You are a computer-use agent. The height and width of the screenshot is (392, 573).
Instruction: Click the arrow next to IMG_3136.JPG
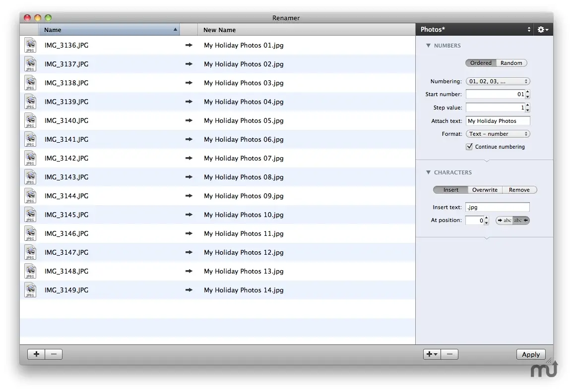[x=189, y=45]
